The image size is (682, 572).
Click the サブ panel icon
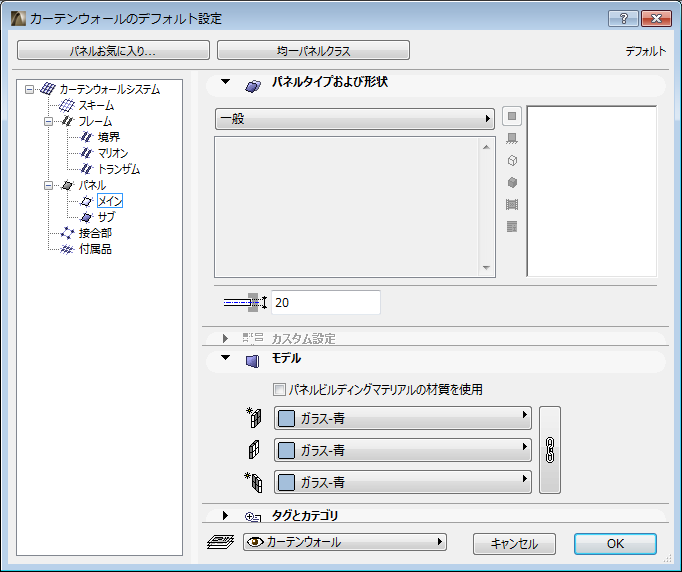[87, 217]
